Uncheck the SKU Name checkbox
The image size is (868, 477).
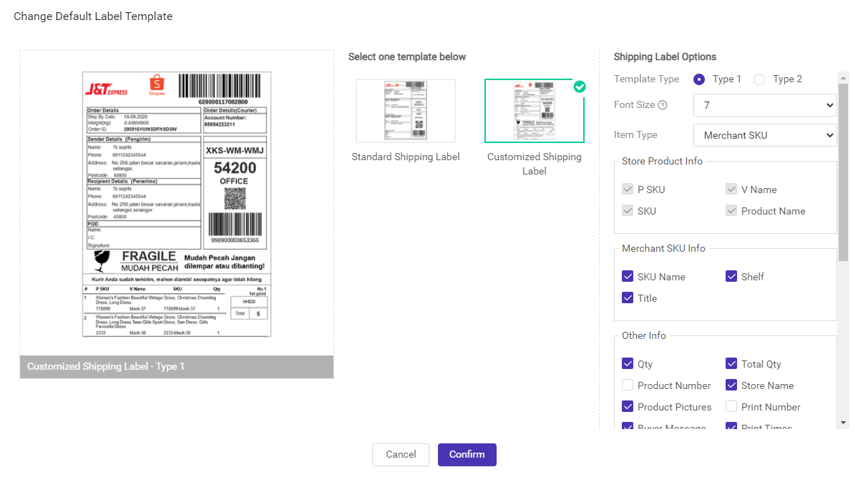click(x=628, y=277)
